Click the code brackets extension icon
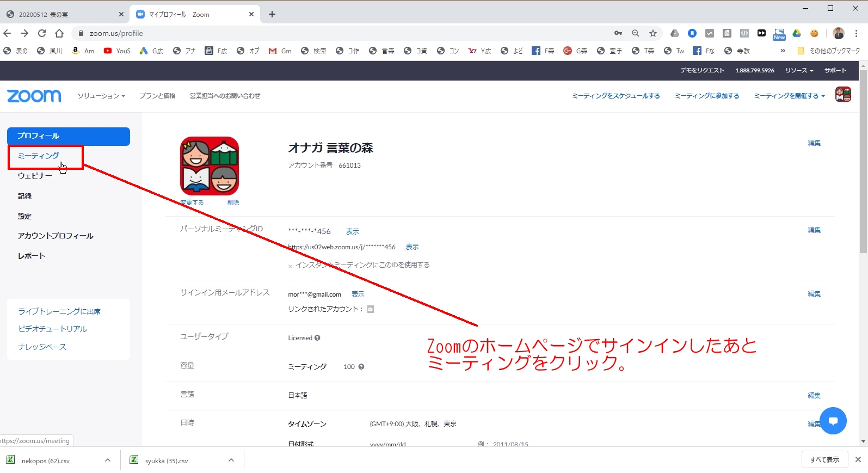The image size is (868, 473). pyautogui.click(x=744, y=33)
